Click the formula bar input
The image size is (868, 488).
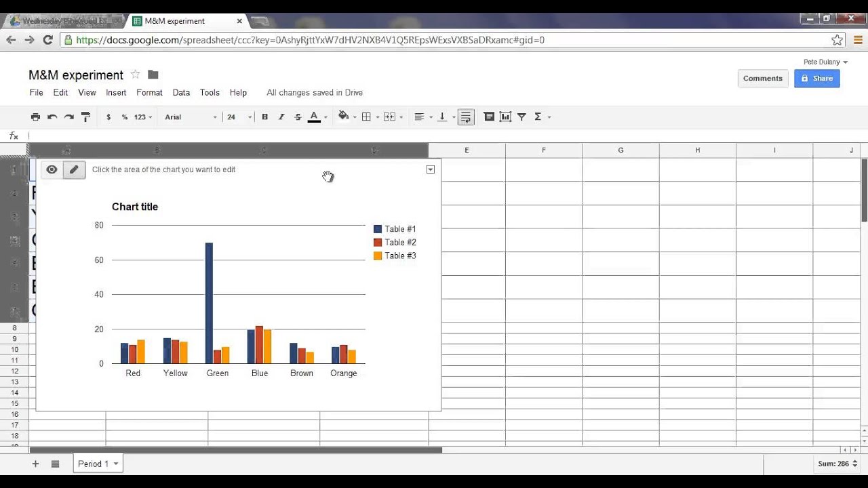[x=448, y=136]
